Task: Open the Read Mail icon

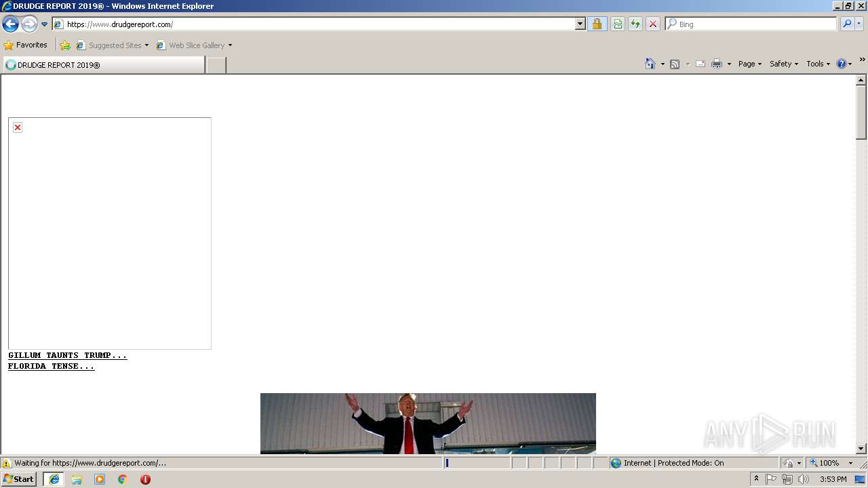Action: tap(701, 64)
